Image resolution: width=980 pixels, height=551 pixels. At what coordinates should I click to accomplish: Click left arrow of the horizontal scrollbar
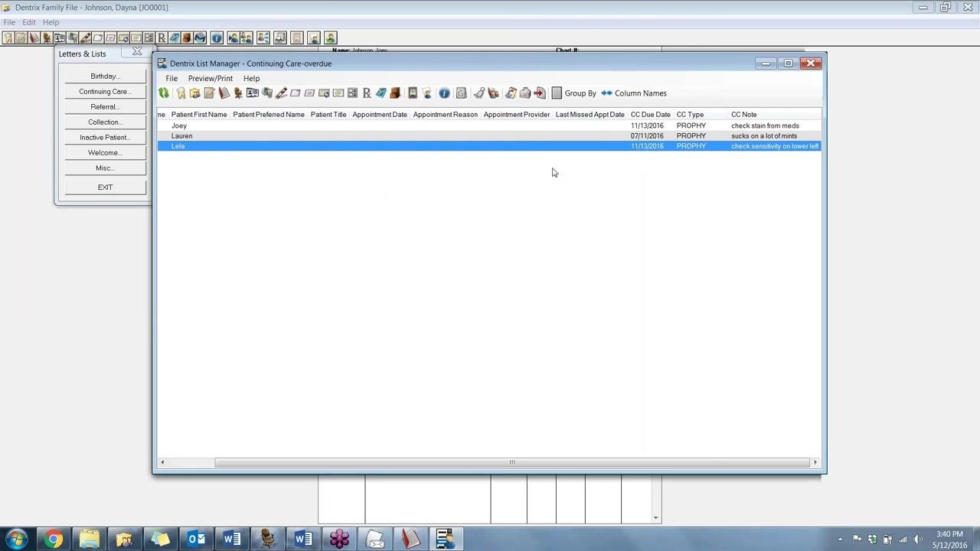click(x=162, y=462)
